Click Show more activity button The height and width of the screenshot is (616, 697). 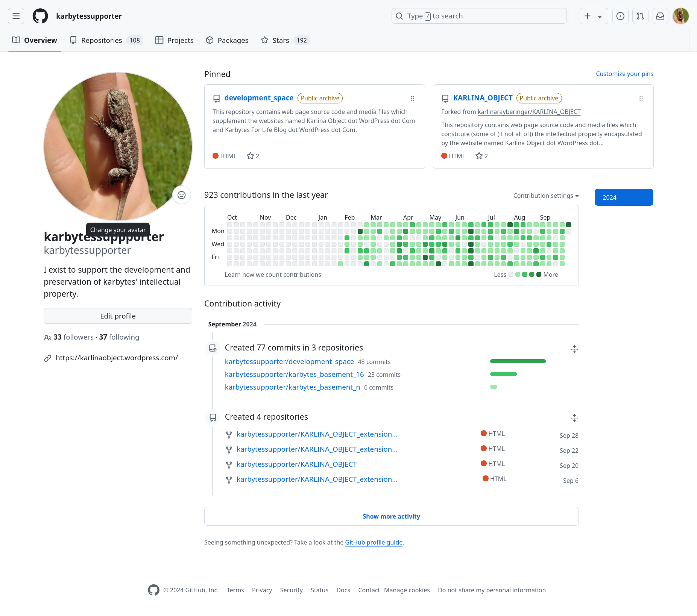(391, 516)
